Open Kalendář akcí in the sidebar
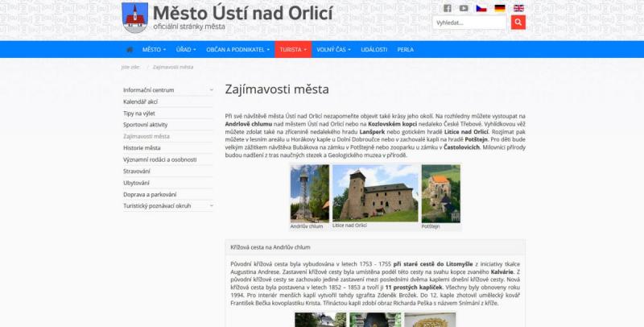This screenshot has width=644, height=327. [x=141, y=102]
